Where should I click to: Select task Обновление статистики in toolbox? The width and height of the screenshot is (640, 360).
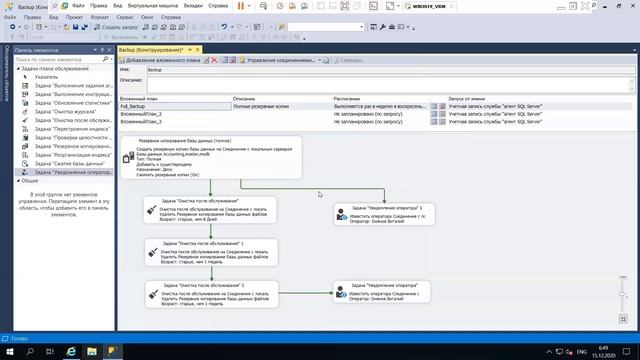(64, 103)
